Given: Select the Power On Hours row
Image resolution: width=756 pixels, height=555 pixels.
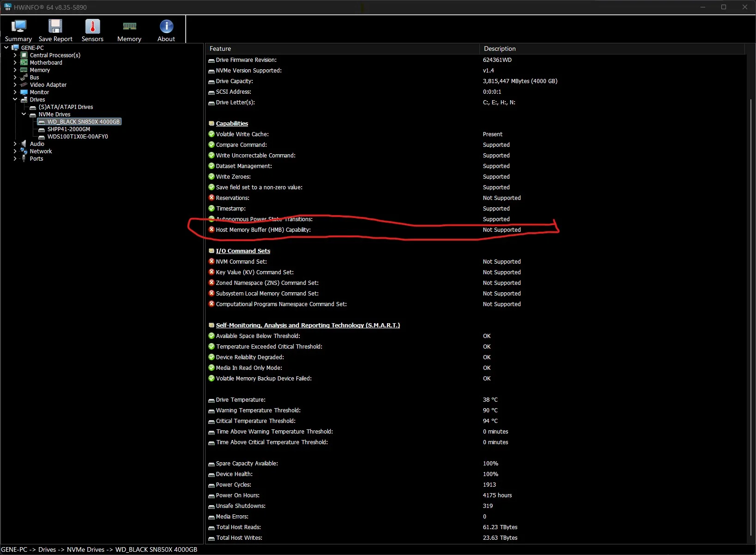Looking at the screenshot, I should click(476, 495).
